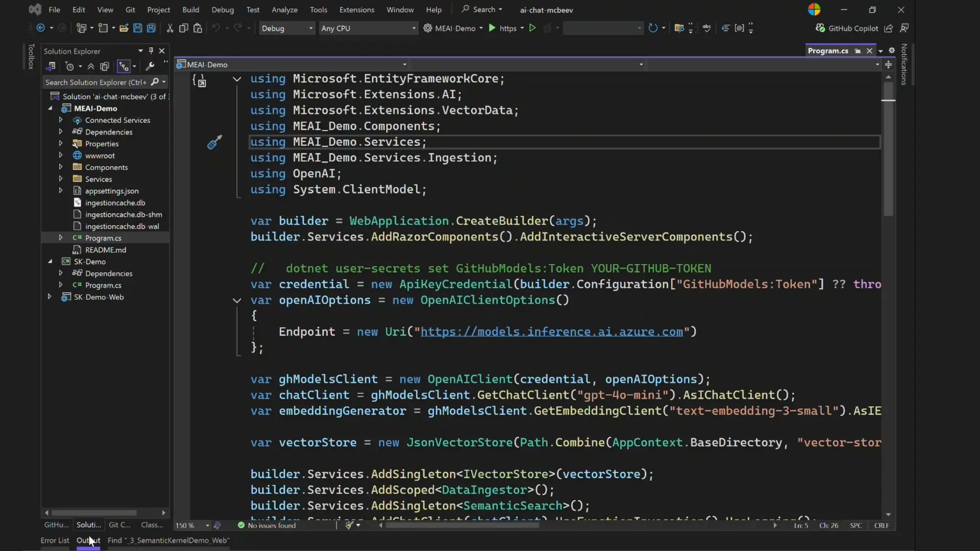
Task: Click the GitHub Copilot icon
Action: click(820, 28)
